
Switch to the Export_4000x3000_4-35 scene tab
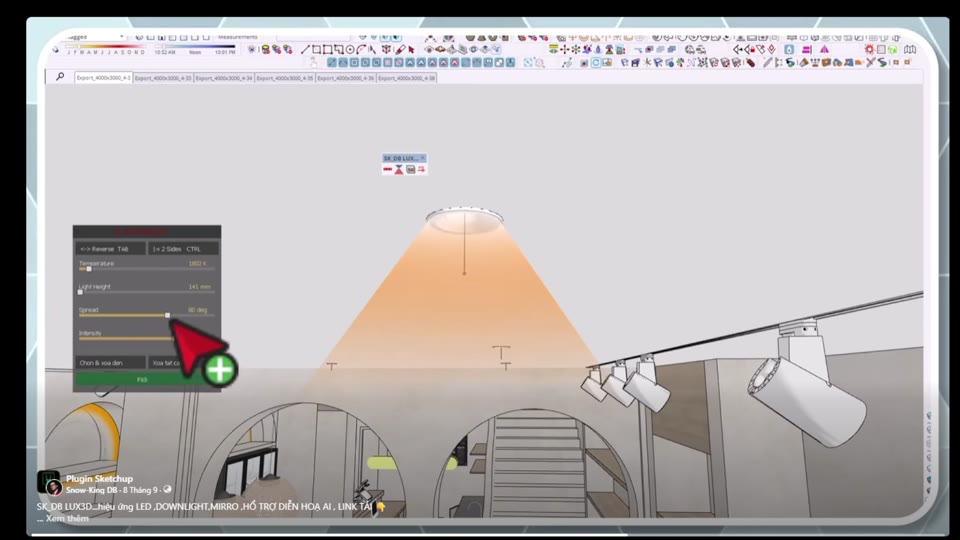(285, 78)
